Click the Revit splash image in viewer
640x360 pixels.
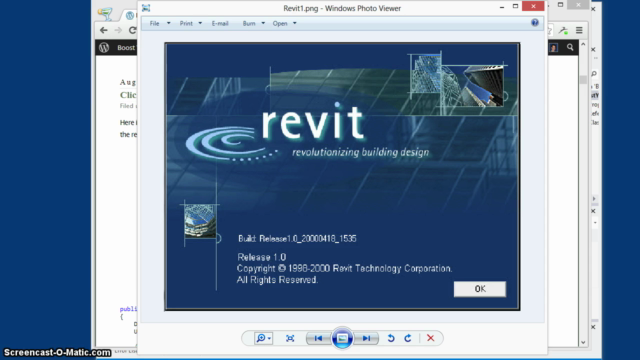[342, 176]
